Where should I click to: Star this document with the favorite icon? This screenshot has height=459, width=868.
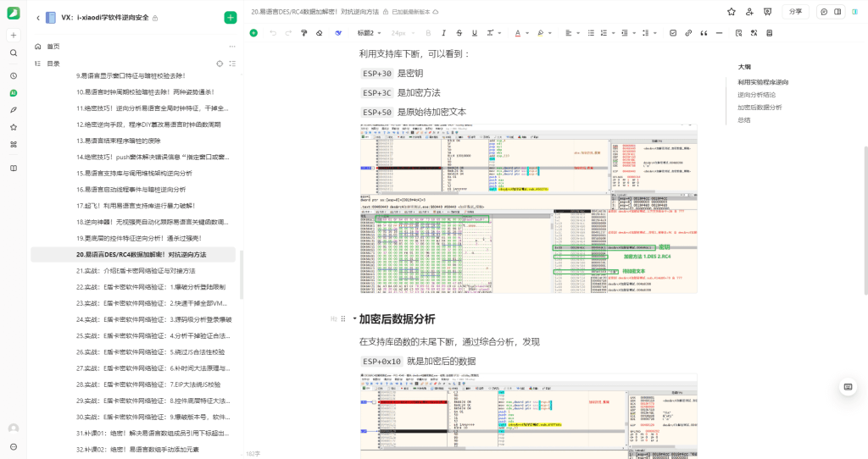click(x=732, y=12)
